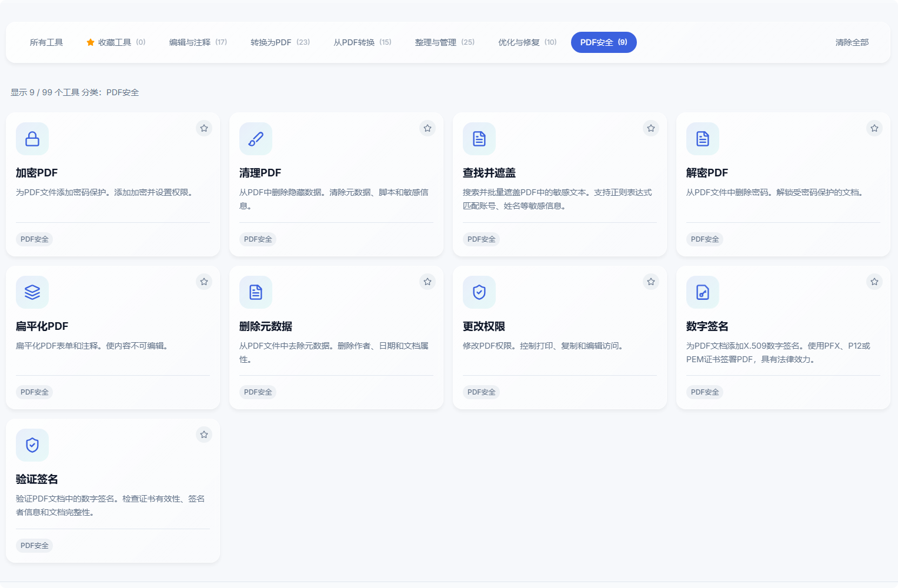Switch to the 所有工具 tab
Viewport: 898px width, 588px height.
[46, 42]
